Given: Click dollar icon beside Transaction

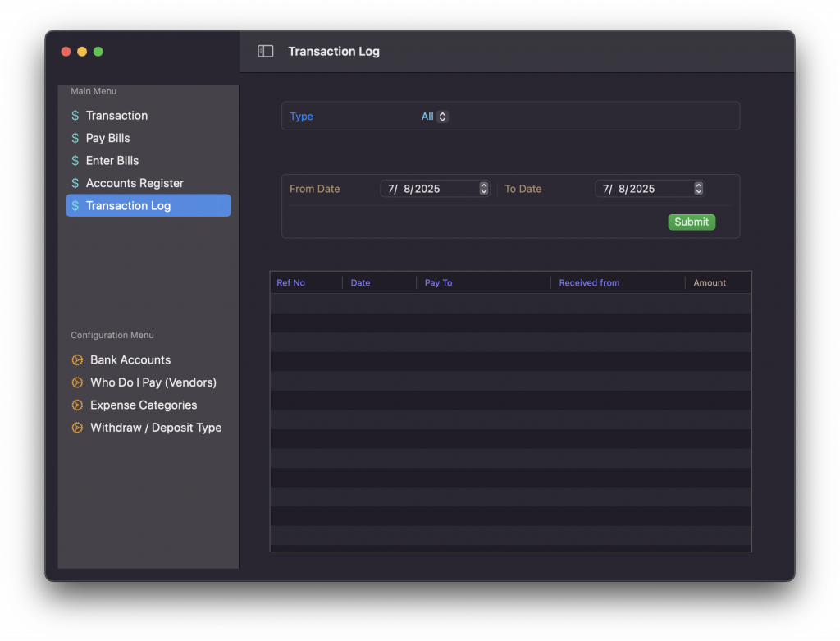Looking at the screenshot, I should tap(75, 116).
